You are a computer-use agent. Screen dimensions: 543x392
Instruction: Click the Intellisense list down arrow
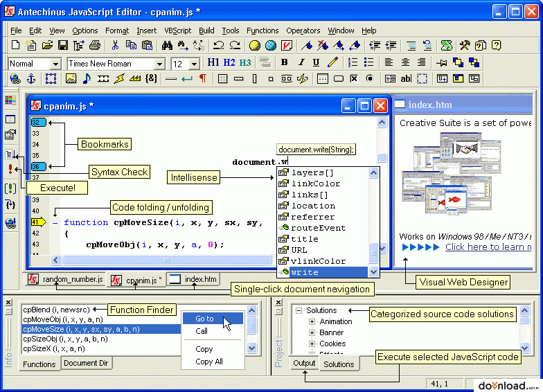(373, 271)
